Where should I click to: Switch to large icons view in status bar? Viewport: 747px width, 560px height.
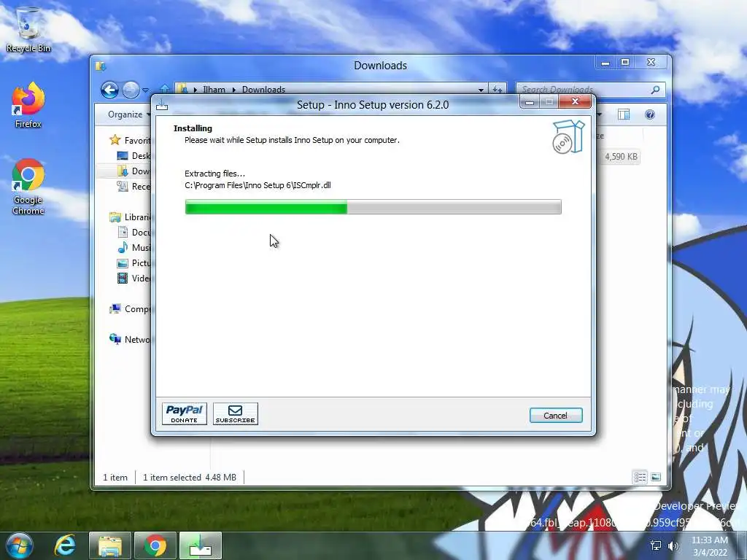click(656, 477)
